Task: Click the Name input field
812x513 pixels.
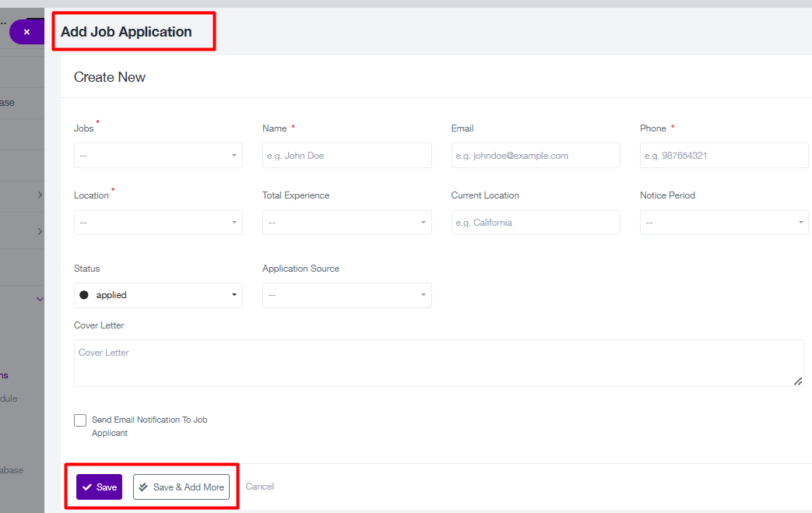Action: coord(347,155)
